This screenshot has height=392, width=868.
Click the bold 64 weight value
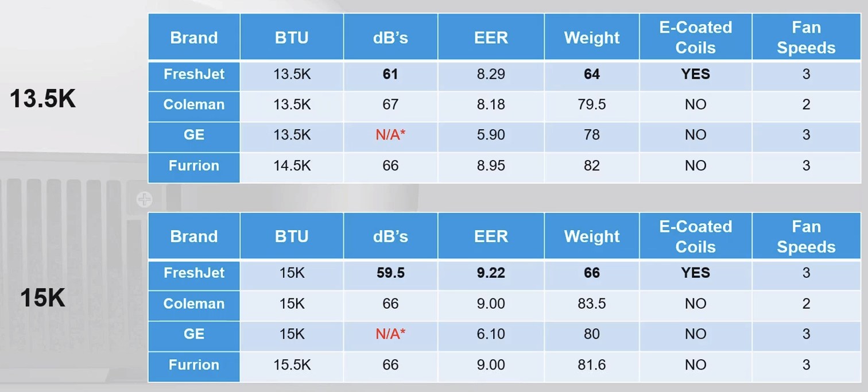click(591, 74)
